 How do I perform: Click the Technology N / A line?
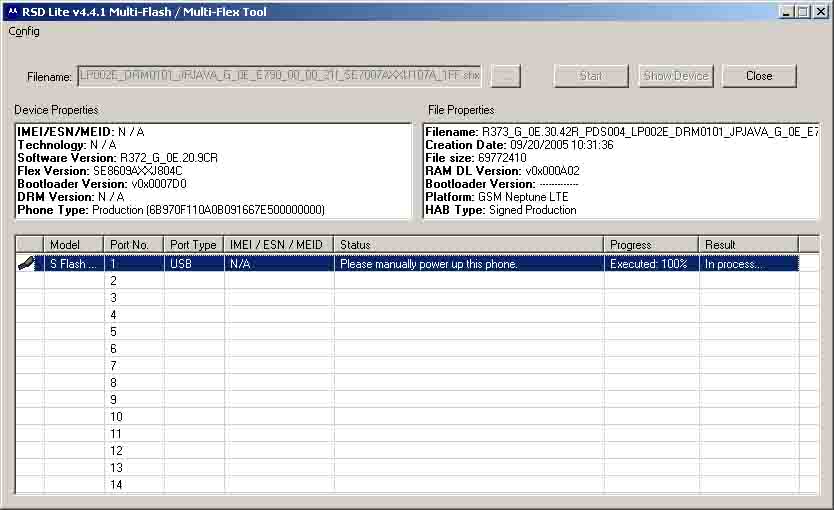click(67, 145)
